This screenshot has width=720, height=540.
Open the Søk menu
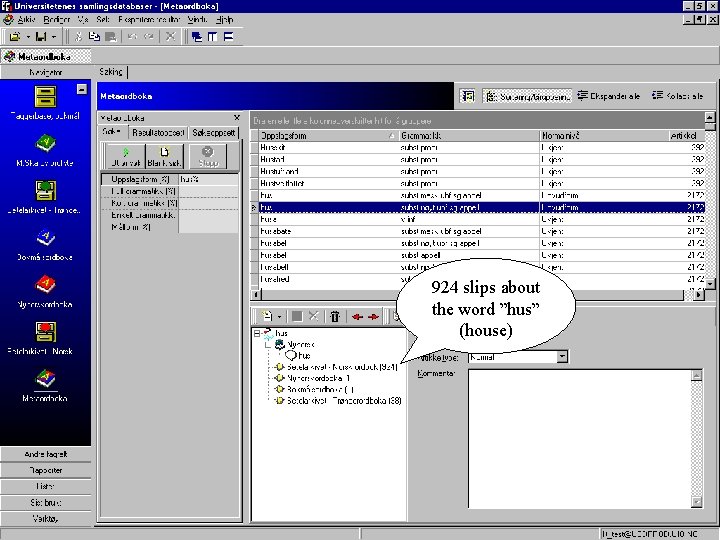(x=103, y=20)
